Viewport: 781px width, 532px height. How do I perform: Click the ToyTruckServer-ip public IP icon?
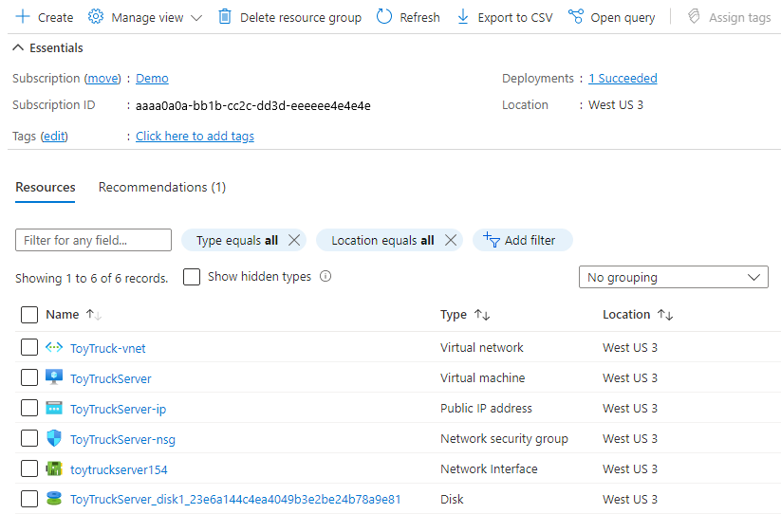click(x=54, y=408)
